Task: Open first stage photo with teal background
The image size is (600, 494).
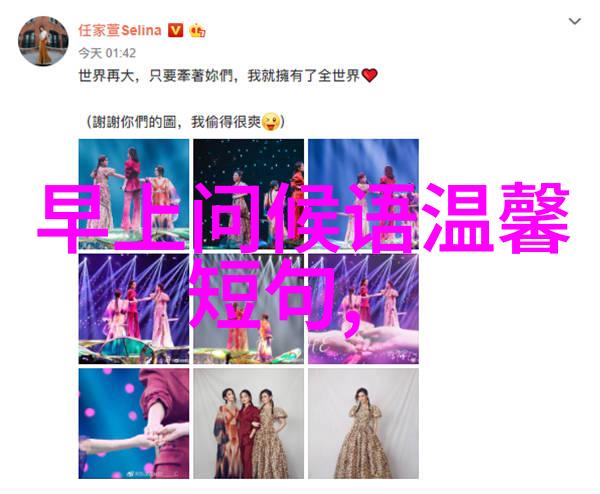Action: pos(134,194)
